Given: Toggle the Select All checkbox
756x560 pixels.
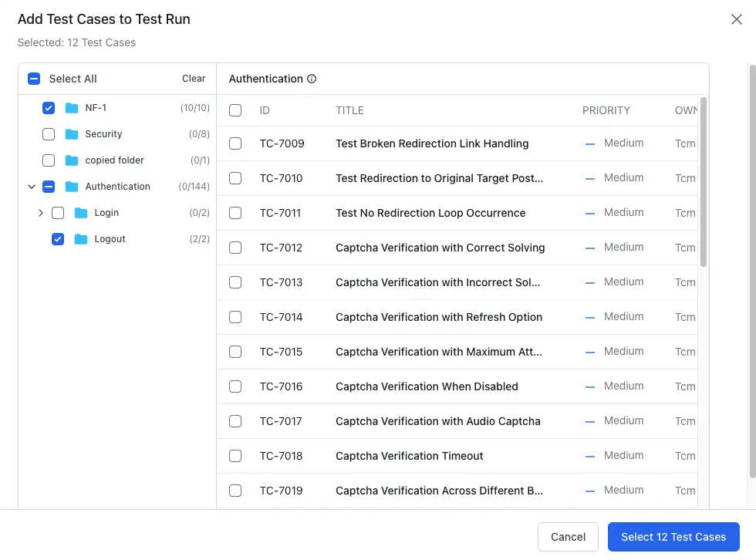Looking at the screenshot, I should [34, 78].
